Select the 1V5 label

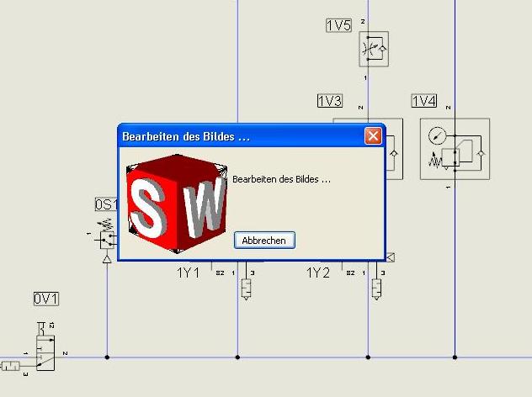(338, 25)
